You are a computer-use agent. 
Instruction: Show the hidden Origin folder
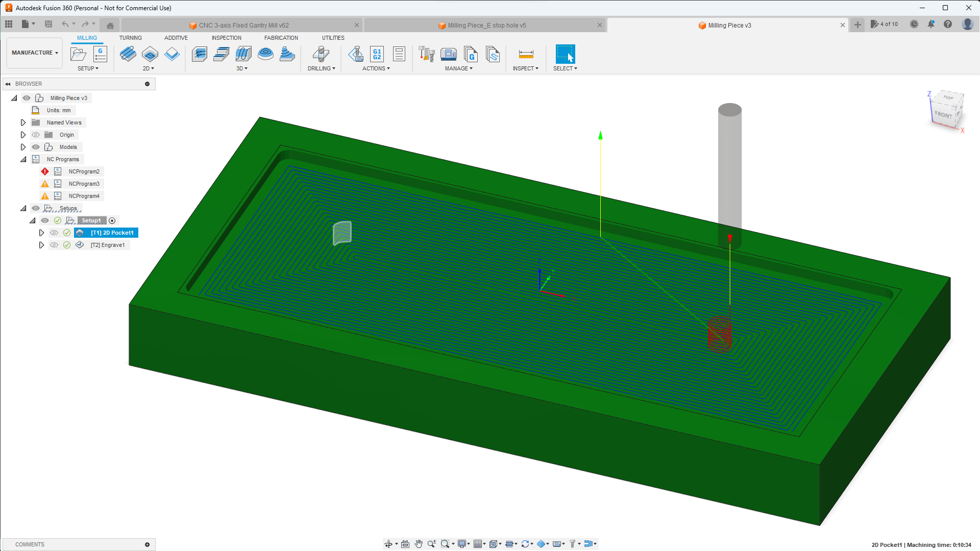tap(36, 135)
